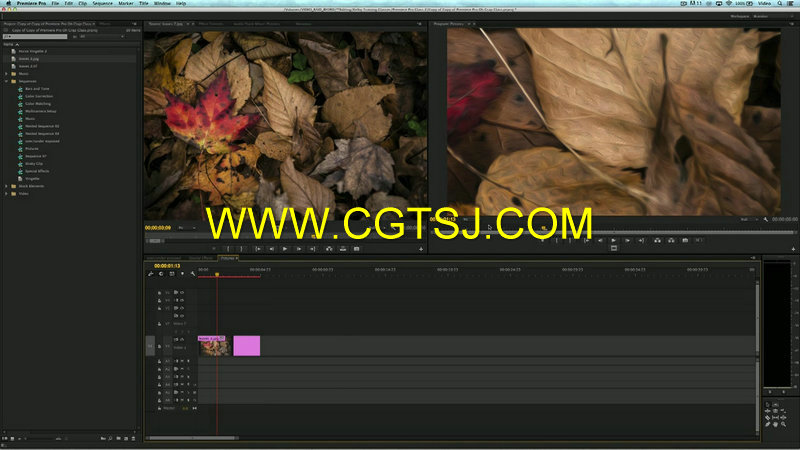Toggle snap in the timeline header
The height and width of the screenshot is (450, 800).
tap(161, 274)
